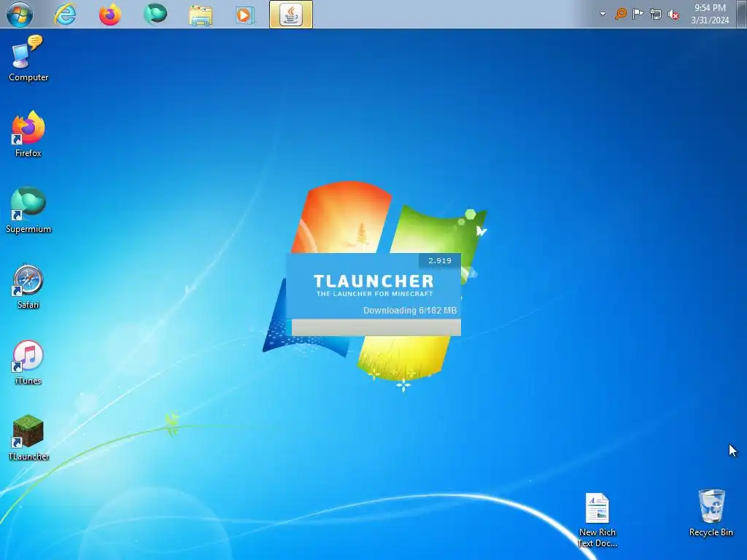Open Supermium from the taskbar

155,15
